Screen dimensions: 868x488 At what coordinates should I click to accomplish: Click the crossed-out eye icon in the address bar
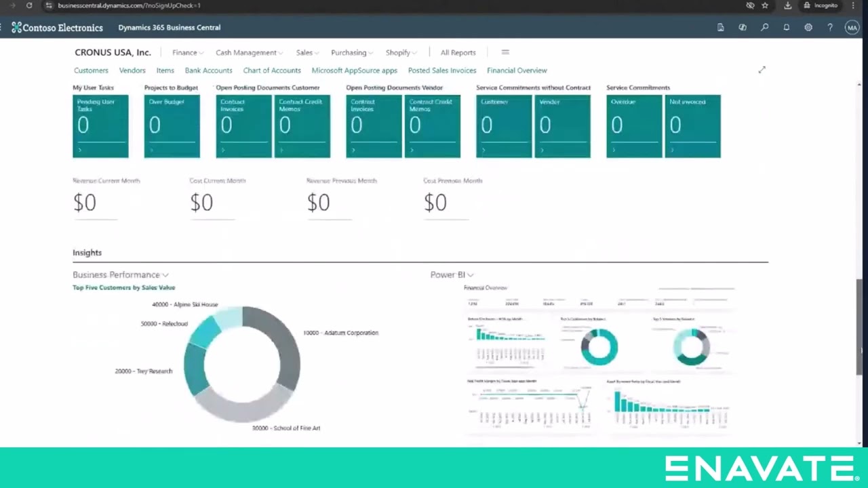pos(750,5)
